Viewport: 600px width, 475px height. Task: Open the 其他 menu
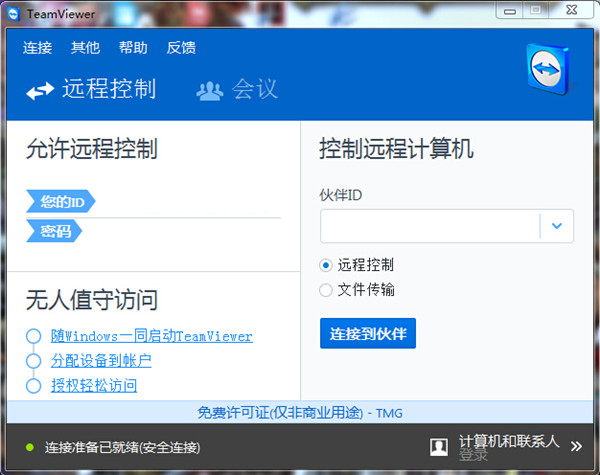coord(85,47)
